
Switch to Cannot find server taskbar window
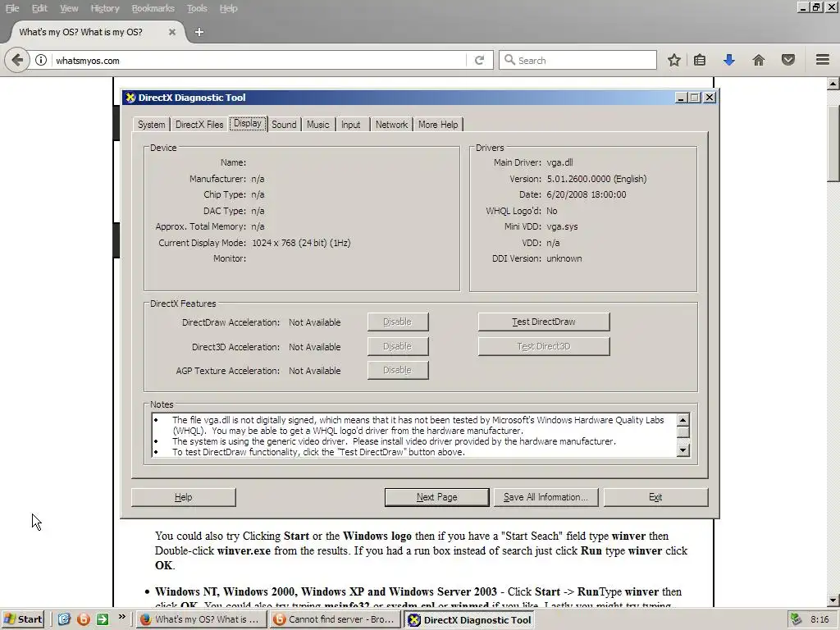335,619
